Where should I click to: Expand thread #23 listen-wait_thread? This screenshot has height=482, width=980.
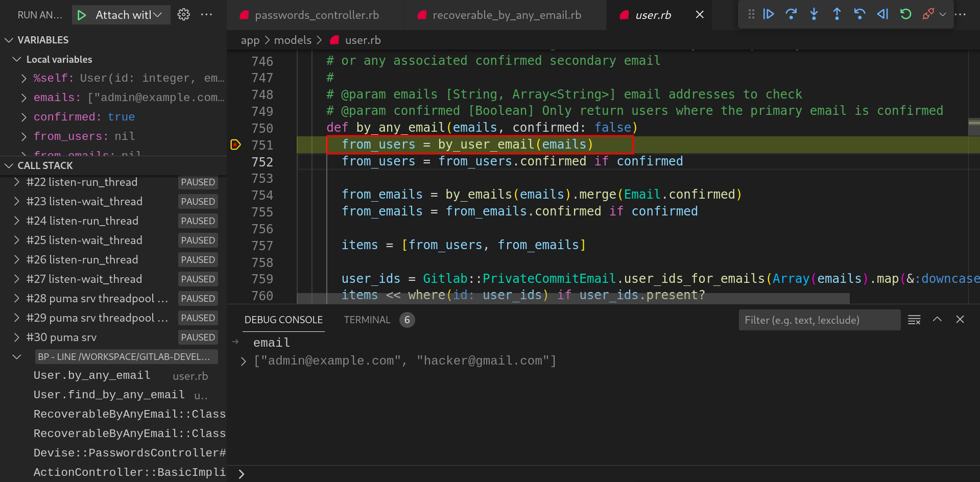(x=17, y=202)
